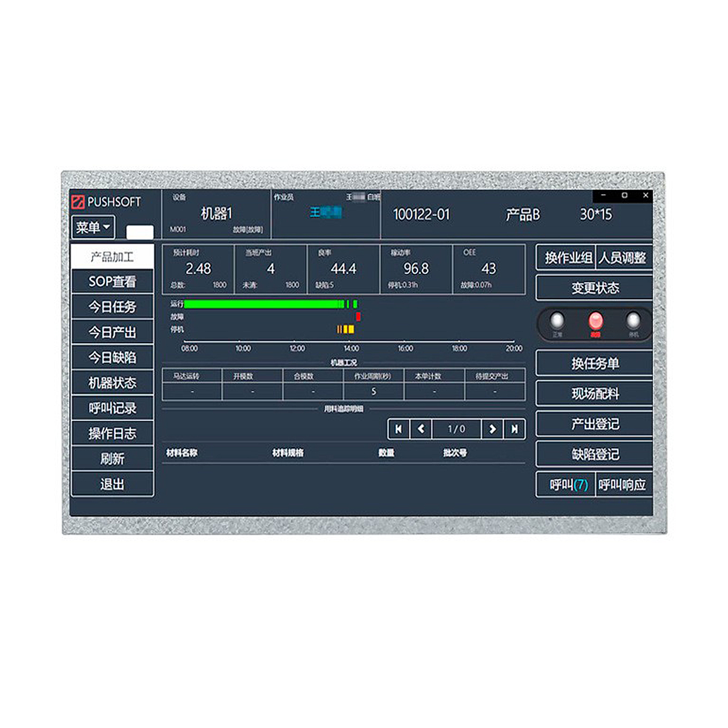This screenshot has width=728, height=728.
Task: Open 缺陷登记 form
Action: pyautogui.click(x=595, y=454)
